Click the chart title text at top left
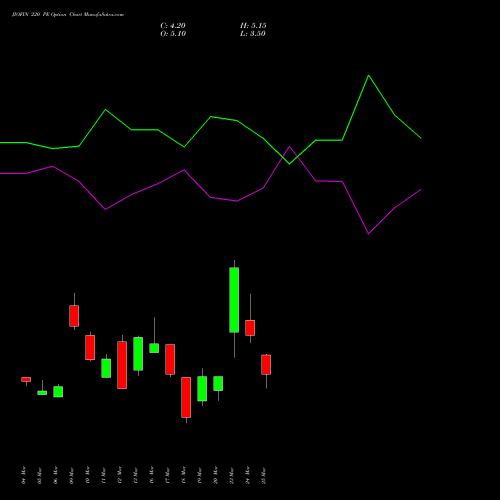The width and height of the screenshot is (500, 500). (x=68, y=15)
